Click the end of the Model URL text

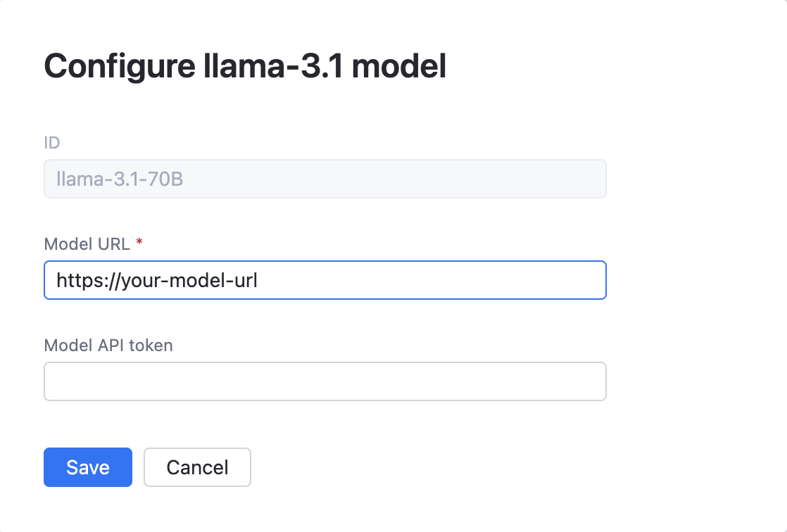(257, 280)
